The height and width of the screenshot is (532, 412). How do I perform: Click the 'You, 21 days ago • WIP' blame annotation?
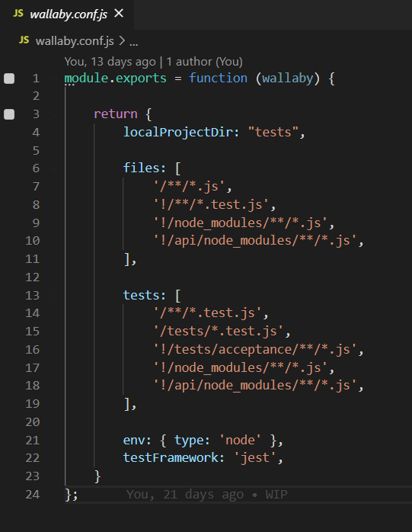pyautogui.click(x=206, y=495)
